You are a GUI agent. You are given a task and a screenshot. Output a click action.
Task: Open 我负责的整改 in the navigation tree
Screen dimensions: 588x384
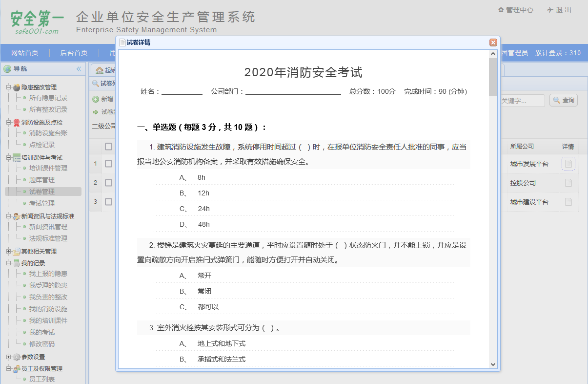pos(48,297)
